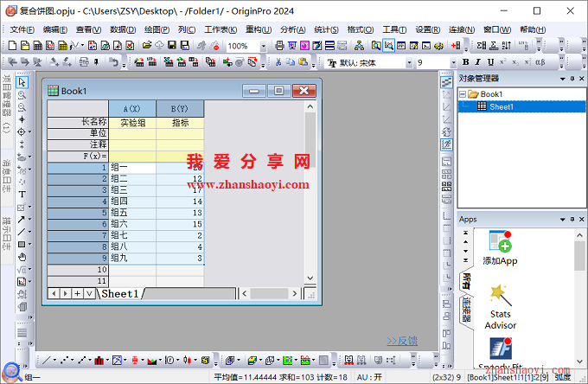This screenshot has height=384, width=588.
Task: Click the New Project icon
Action: pyautogui.click(x=12, y=46)
